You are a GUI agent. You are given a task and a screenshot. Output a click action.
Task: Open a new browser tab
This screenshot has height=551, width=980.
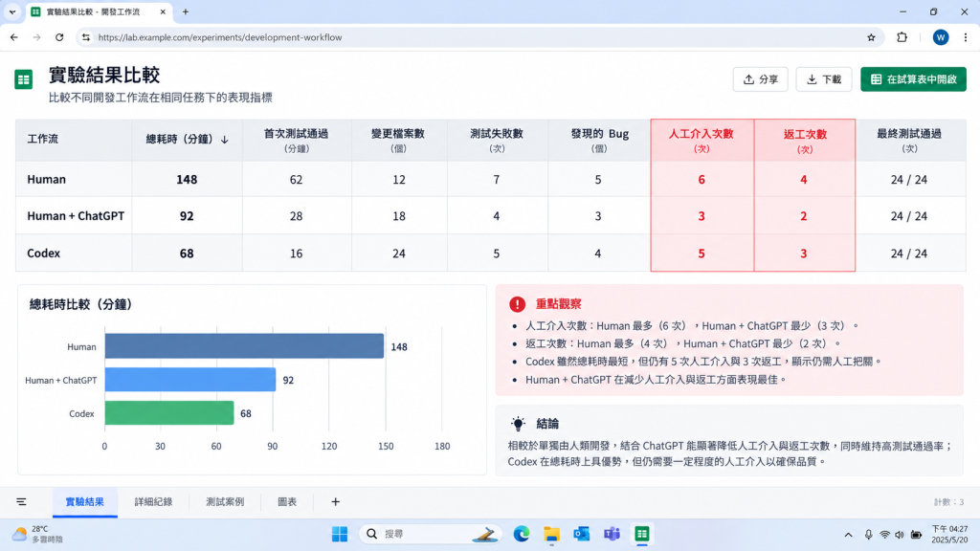(x=186, y=11)
